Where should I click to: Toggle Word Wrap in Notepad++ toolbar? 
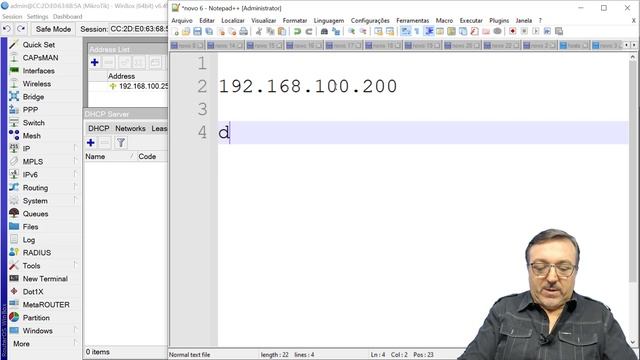pyautogui.click(x=406, y=31)
